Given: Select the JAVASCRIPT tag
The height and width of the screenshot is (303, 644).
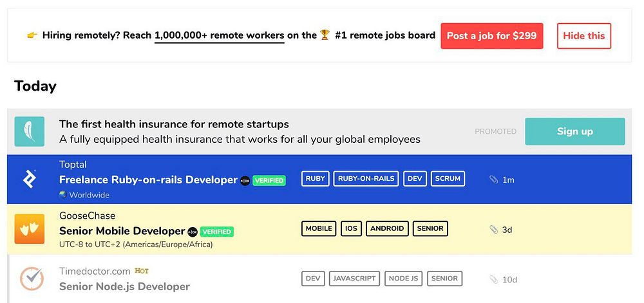Looking at the screenshot, I should coord(354,279).
